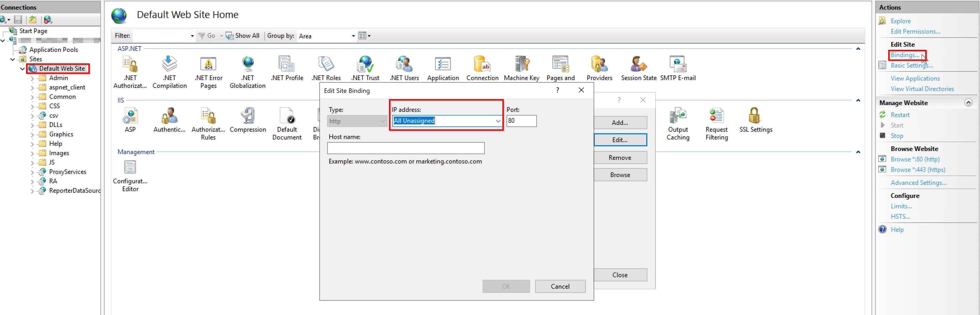Click Show All in filter toolbar

click(247, 36)
